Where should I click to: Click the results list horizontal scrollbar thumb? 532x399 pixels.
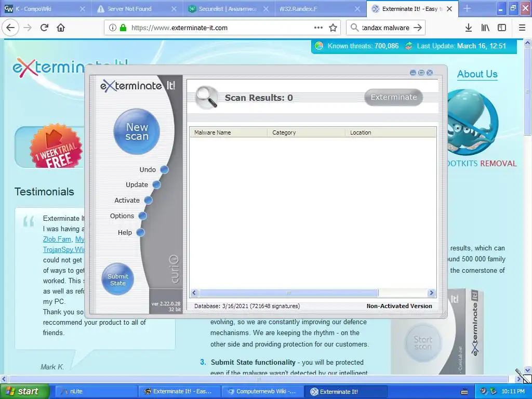288,293
